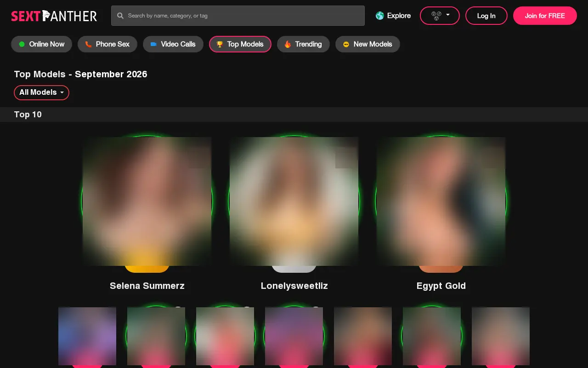
Task: Click the orange phone icon
Action: [88, 44]
